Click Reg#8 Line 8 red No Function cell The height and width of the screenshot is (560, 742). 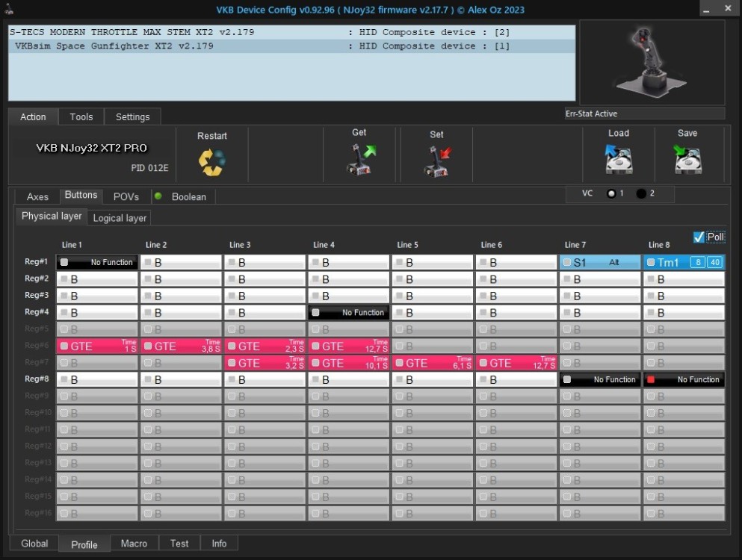click(x=683, y=379)
